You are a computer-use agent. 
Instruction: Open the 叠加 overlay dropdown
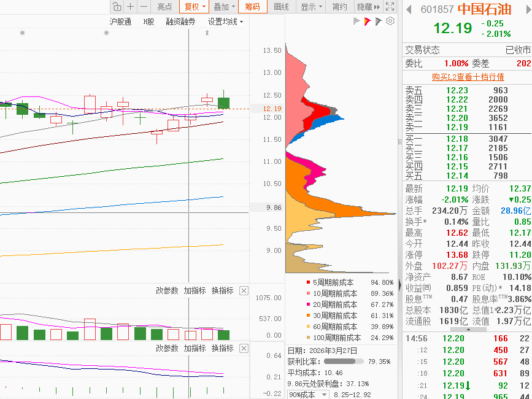(224, 7)
